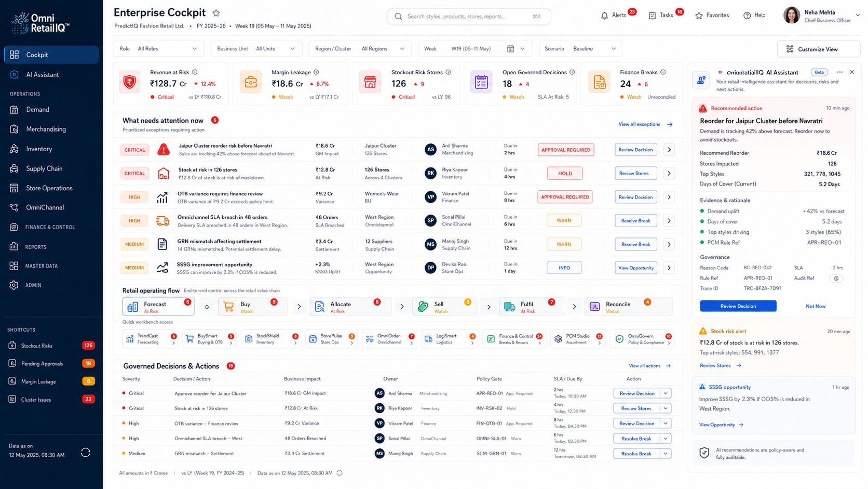Star the Enterprise Cockpit page as favorite
This screenshot has width=868, height=489.
(216, 13)
